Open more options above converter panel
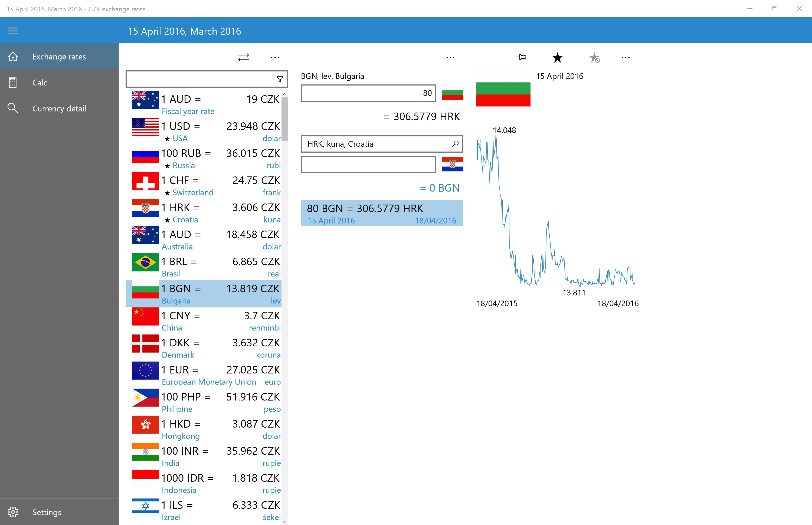This screenshot has width=812, height=525. point(450,58)
